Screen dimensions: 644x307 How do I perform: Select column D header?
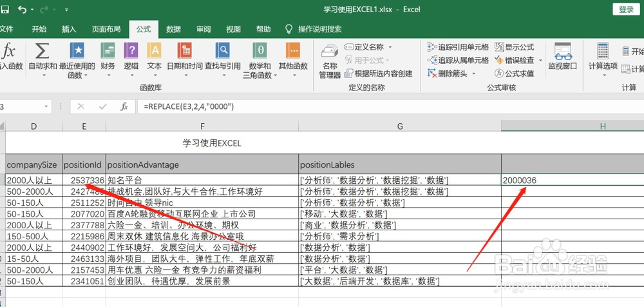click(33, 126)
